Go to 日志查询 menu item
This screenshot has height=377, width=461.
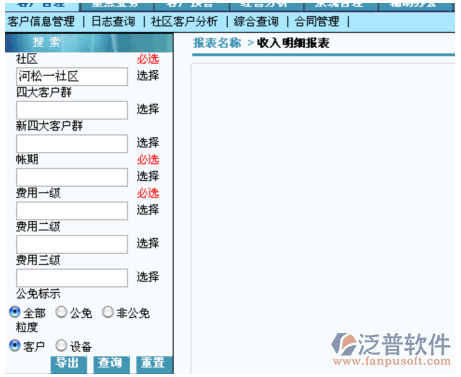[x=113, y=22]
